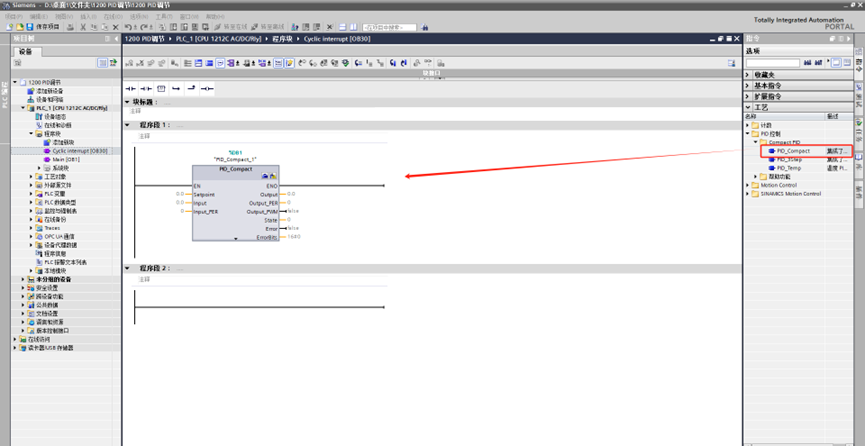Collapse 程序段 2 network triangle
Viewport: 865px width, 446px height.
[x=127, y=268]
